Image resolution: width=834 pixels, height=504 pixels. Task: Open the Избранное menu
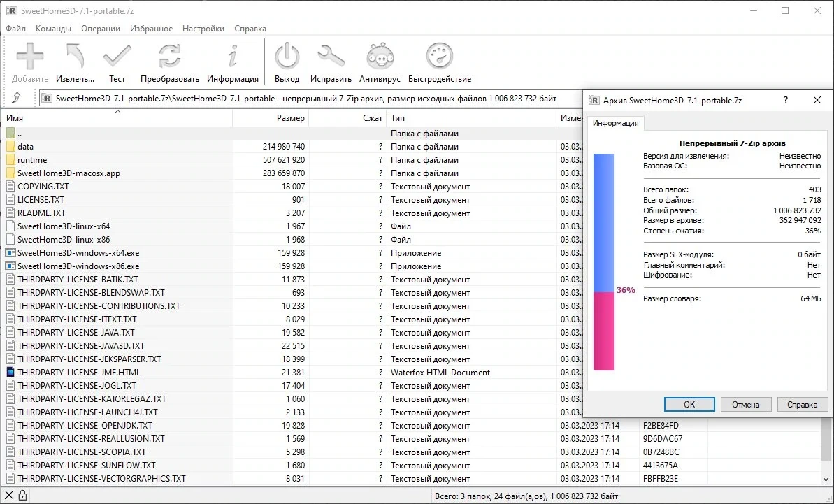pyautogui.click(x=151, y=29)
